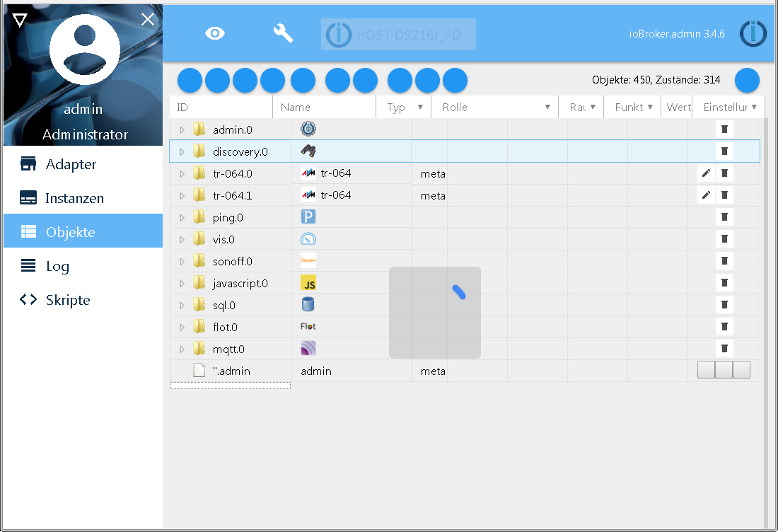Open the Skripte menu item
Image resolution: width=778 pixels, height=532 pixels.
coord(83,300)
